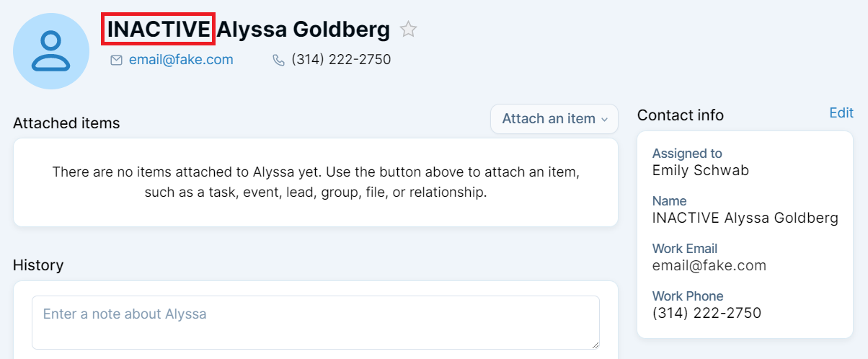Click the INACTIVE label in the heading
868x359 pixels.
pyautogui.click(x=159, y=30)
